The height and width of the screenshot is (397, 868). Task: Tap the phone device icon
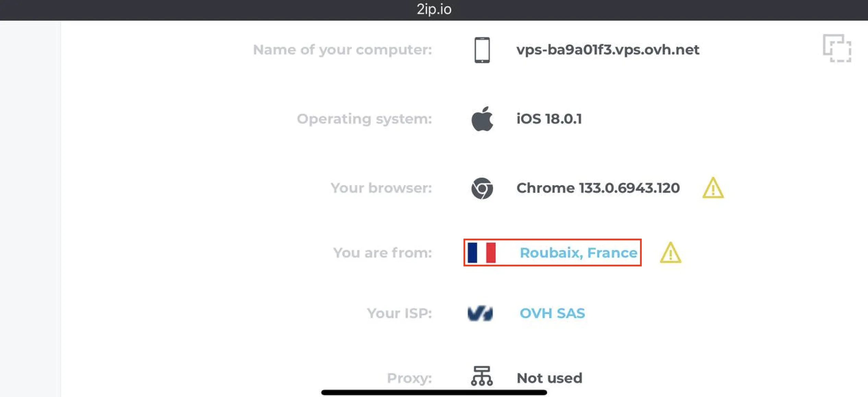(x=482, y=50)
